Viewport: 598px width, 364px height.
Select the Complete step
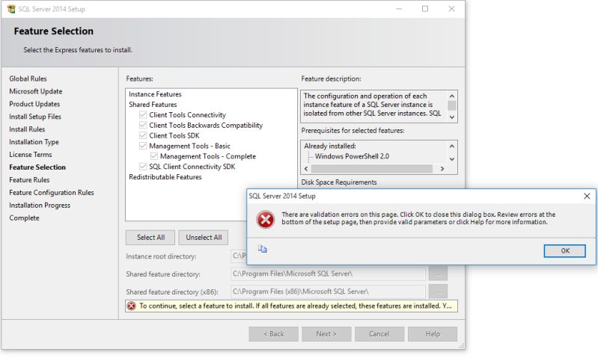click(x=24, y=218)
